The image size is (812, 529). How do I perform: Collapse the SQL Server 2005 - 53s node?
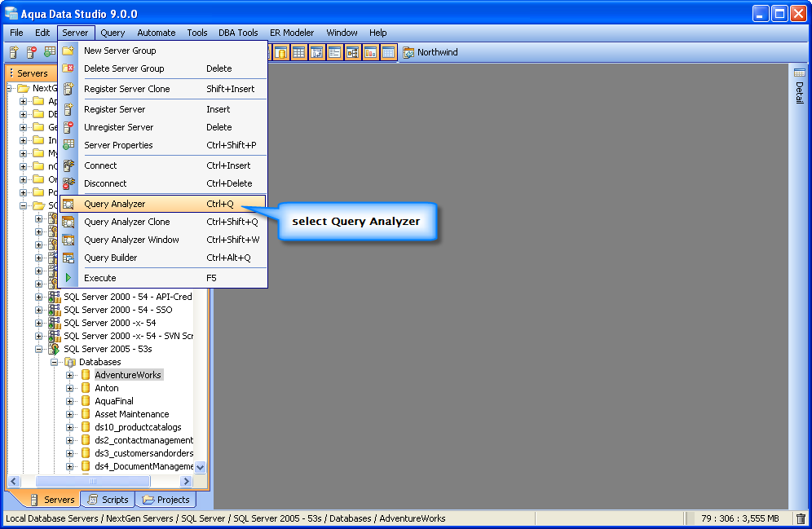39,349
